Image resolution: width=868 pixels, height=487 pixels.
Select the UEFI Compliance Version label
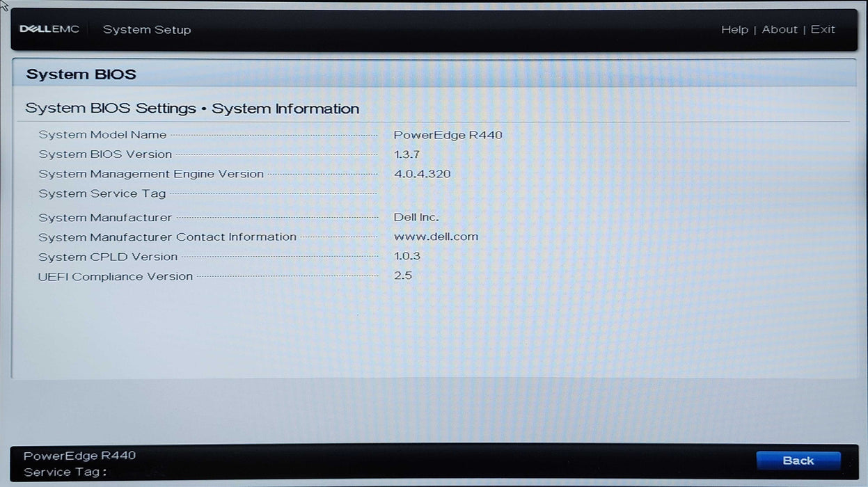tap(116, 276)
